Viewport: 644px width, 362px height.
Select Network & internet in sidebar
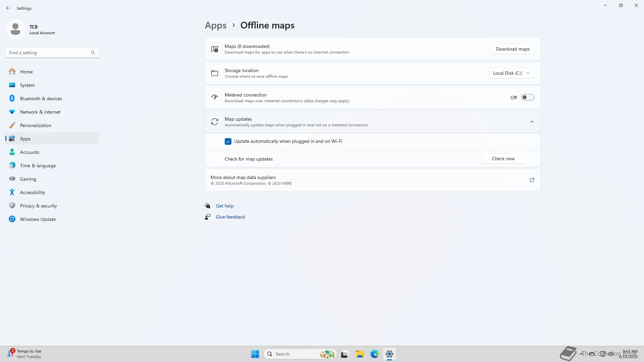coord(40,112)
